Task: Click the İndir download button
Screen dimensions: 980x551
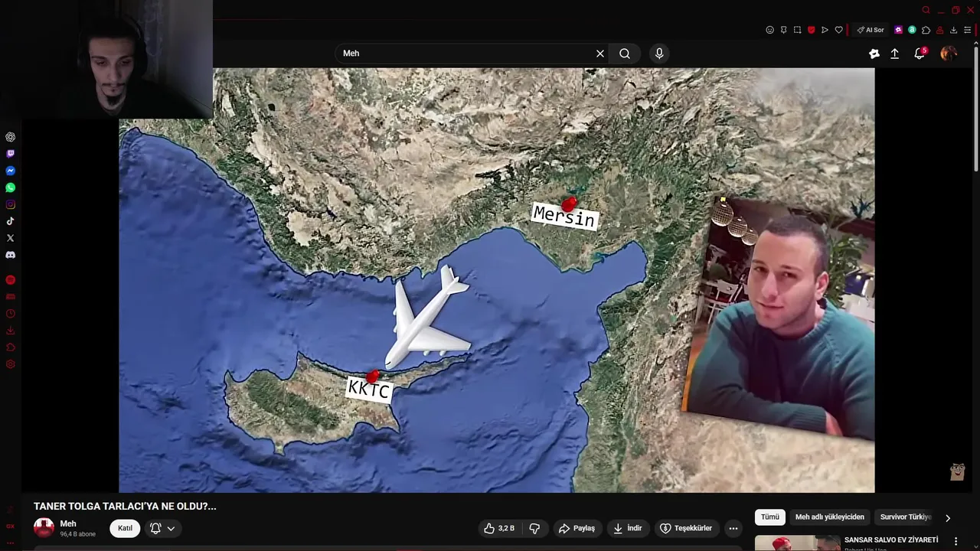Action: point(629,528)
